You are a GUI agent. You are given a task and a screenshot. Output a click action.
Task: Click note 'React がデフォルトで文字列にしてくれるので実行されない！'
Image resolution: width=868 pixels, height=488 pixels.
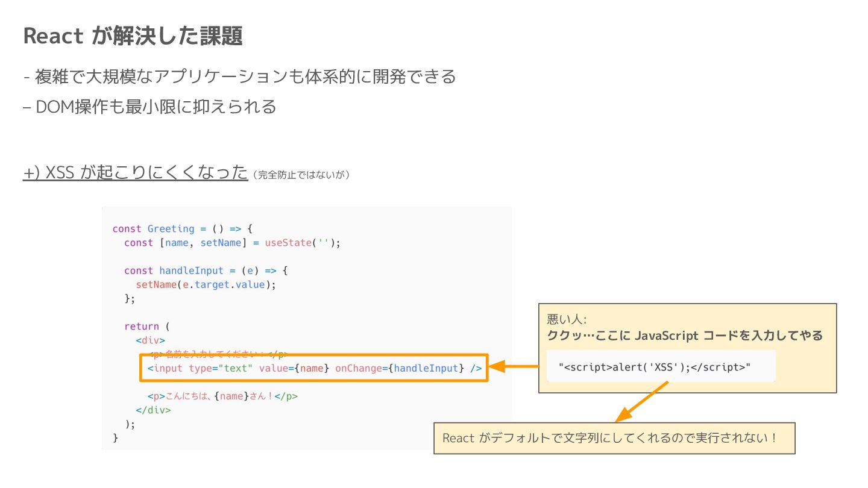pyautogui.click(x=610, y=438)
